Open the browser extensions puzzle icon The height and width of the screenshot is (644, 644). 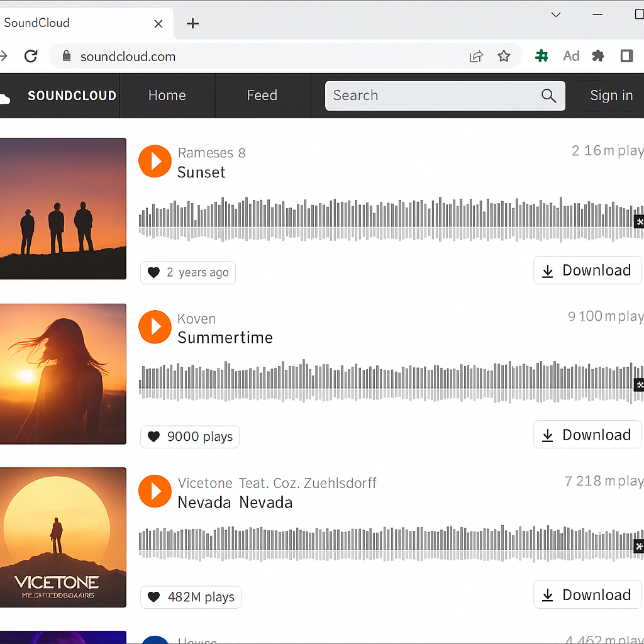click(597, 56)
